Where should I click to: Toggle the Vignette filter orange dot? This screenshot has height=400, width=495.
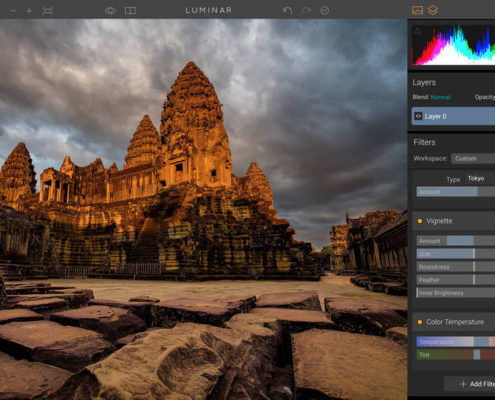[420, 221]
